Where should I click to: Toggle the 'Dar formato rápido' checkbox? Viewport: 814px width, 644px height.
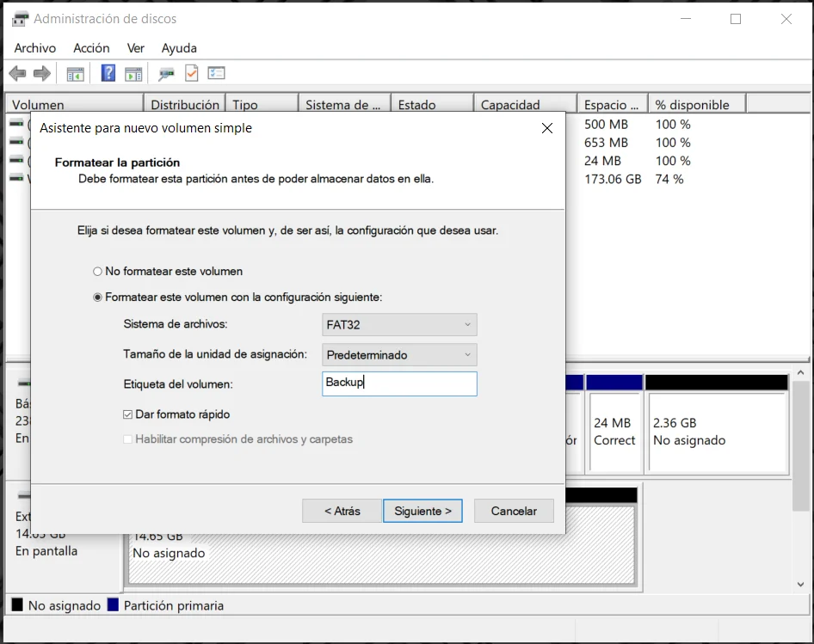[127, 414]
